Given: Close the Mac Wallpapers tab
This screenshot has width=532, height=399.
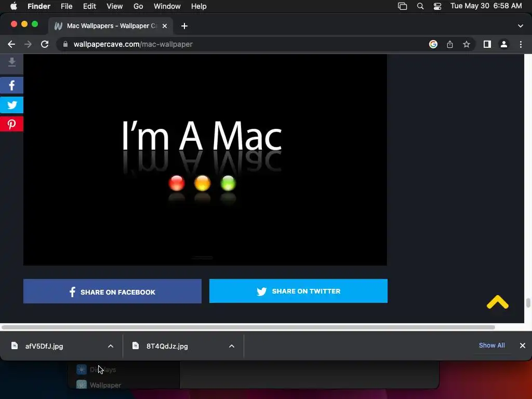Looking at the screenshot, I should (x=165, y=26).
